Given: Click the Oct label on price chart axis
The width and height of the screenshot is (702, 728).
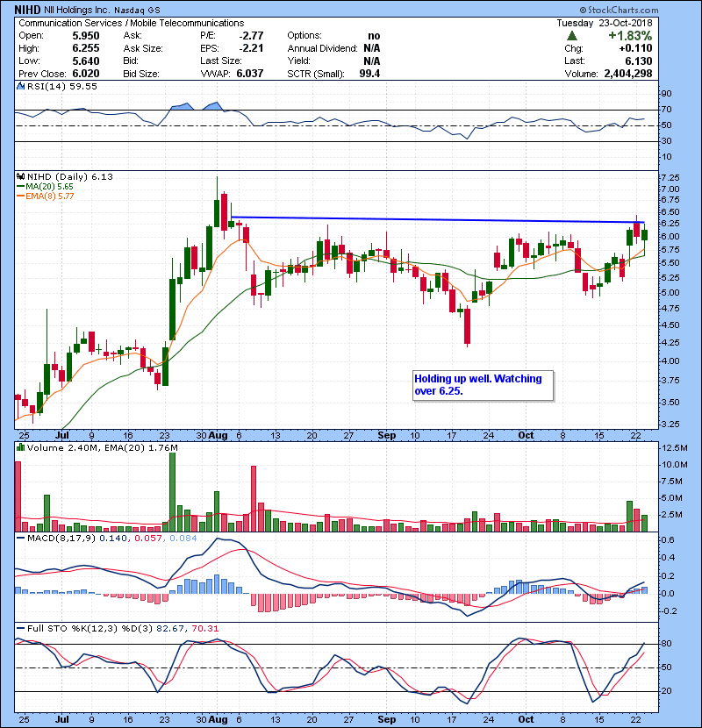Looking at the screenshot, I should tap(526, 436).
